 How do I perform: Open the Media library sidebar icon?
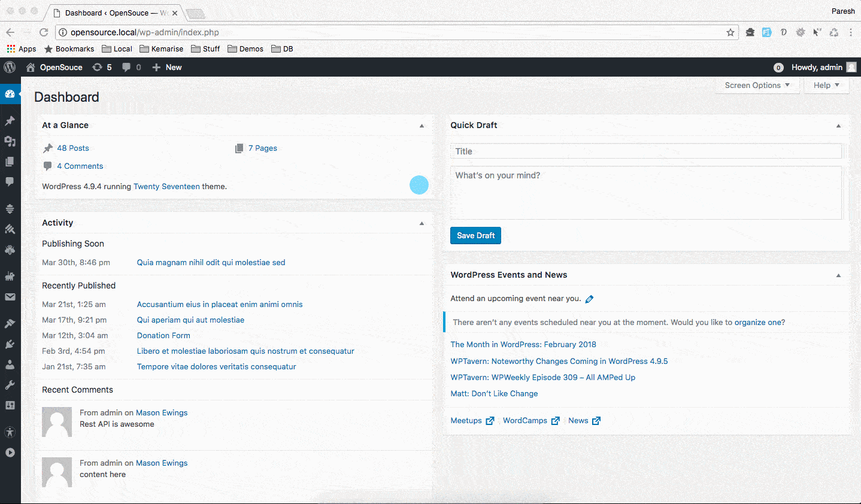pyautogui.click(x=10, y=141)
